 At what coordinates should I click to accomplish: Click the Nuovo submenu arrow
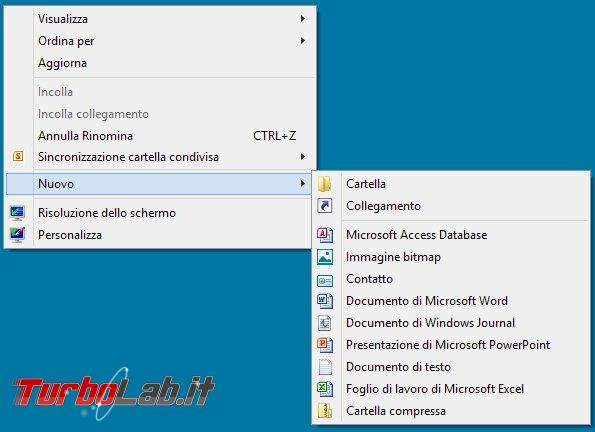[x=302, y=184]
